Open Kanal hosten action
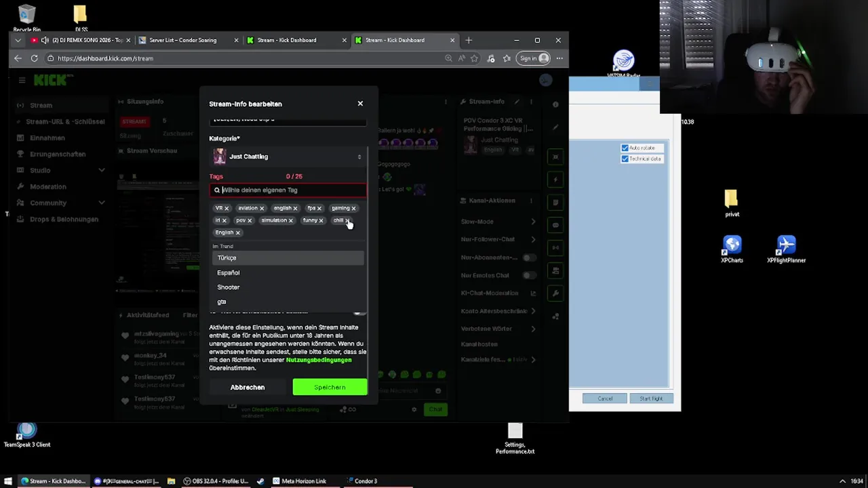 479,344
